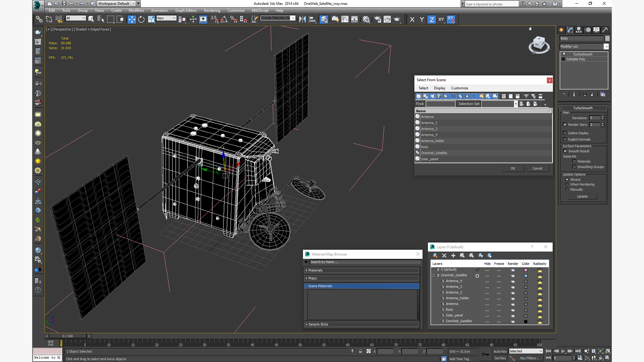
Task: Open the Utilities command panel tab
Action: point(605,30)
